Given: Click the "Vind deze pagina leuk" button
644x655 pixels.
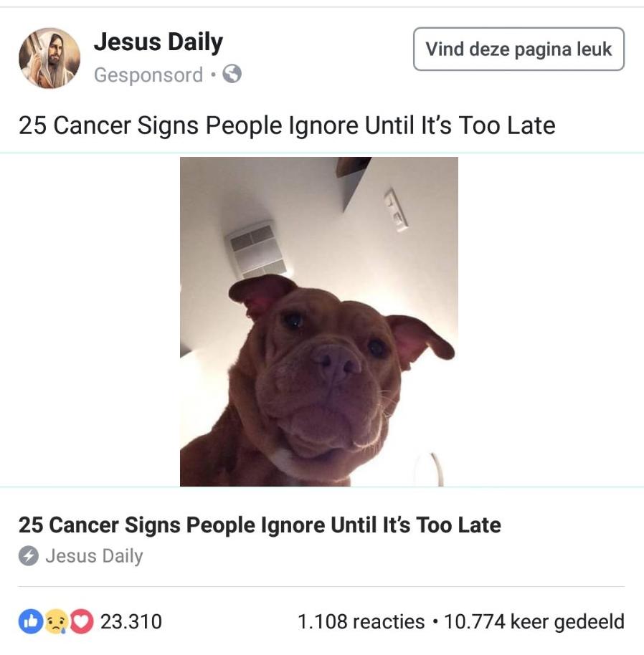Looking at the screenshot, I should [518, 49].
